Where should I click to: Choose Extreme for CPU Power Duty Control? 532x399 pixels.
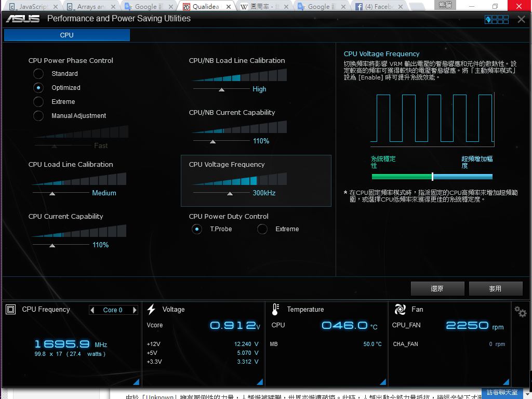[x=262, y=229]
